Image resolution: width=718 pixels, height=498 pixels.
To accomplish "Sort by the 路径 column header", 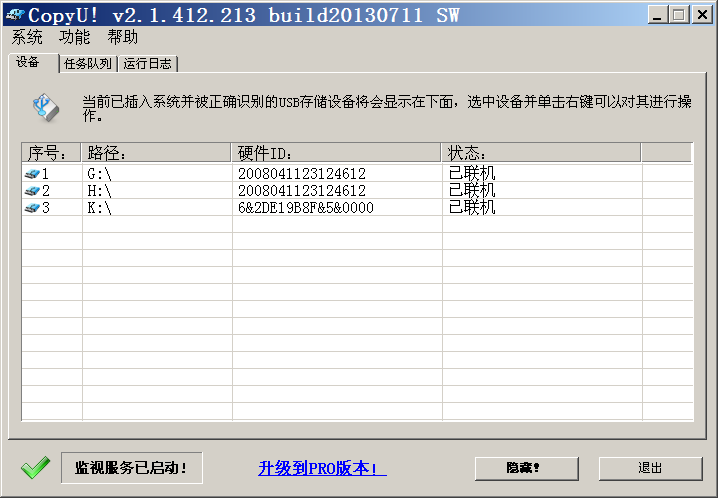I will point(156,153).
